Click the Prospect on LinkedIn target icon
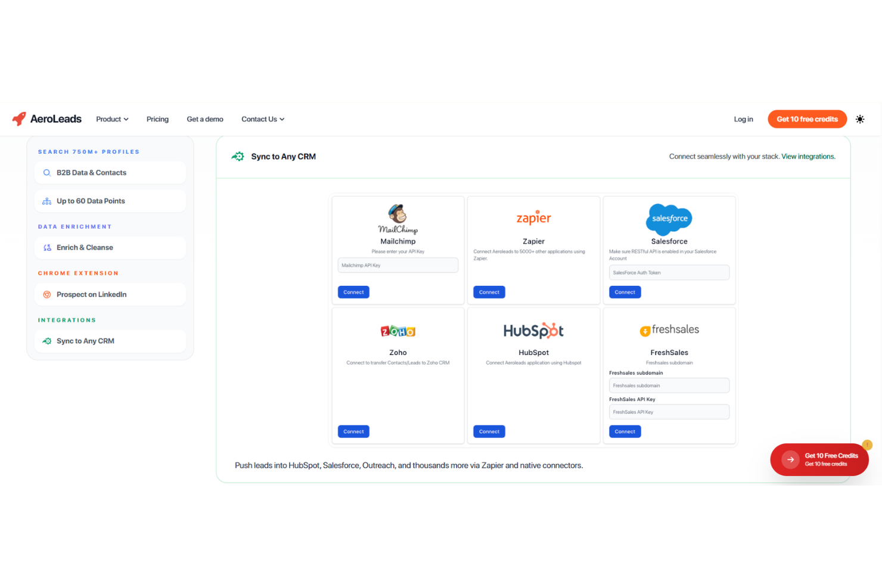Screen dimensions: 882x588 [47, 294]
